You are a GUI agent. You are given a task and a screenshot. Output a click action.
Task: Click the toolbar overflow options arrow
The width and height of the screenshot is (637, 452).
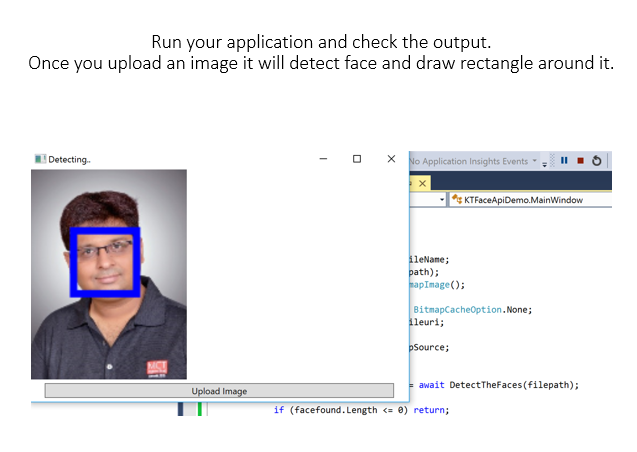click(x=545, y=162)
